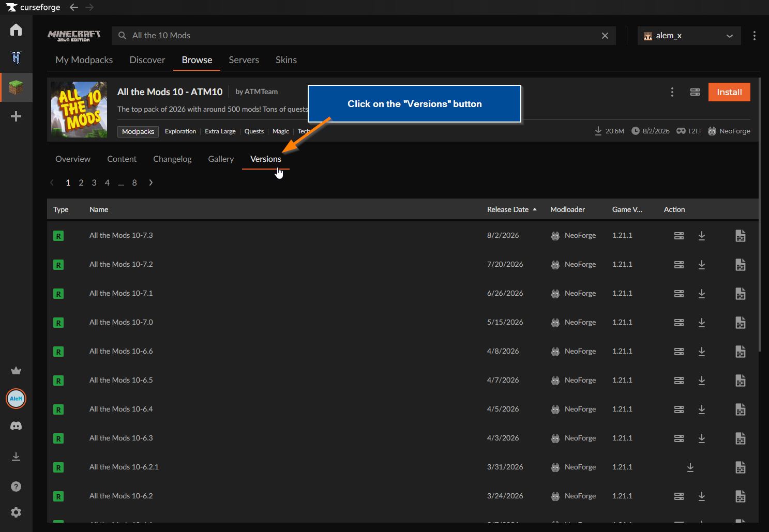Image resolution: width=769 pixels, height=532 pixels.
Task: Open ATMTeam author link
Action: coord(261,92)
